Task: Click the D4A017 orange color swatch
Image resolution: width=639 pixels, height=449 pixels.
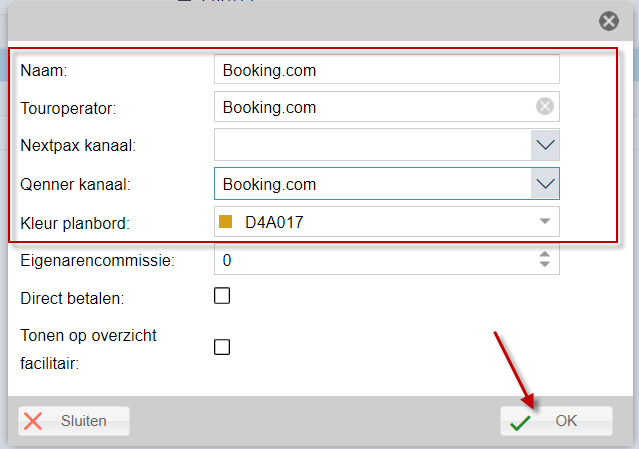Action: (225, 222)
